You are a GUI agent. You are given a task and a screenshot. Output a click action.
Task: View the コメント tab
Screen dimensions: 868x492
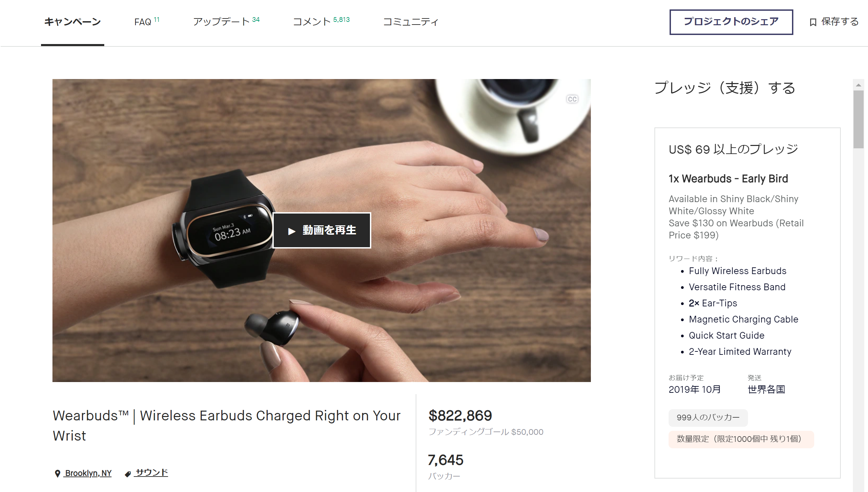click(x=321, y=22)
